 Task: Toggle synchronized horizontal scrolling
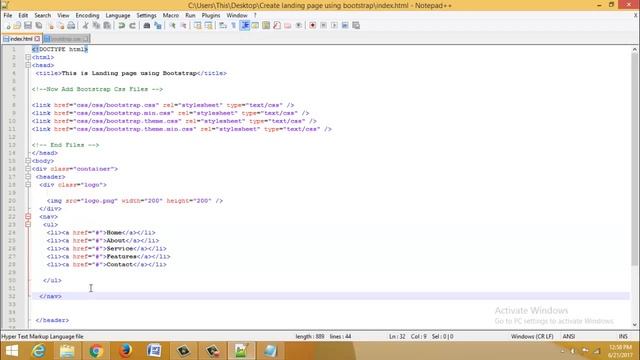[209, 25]
